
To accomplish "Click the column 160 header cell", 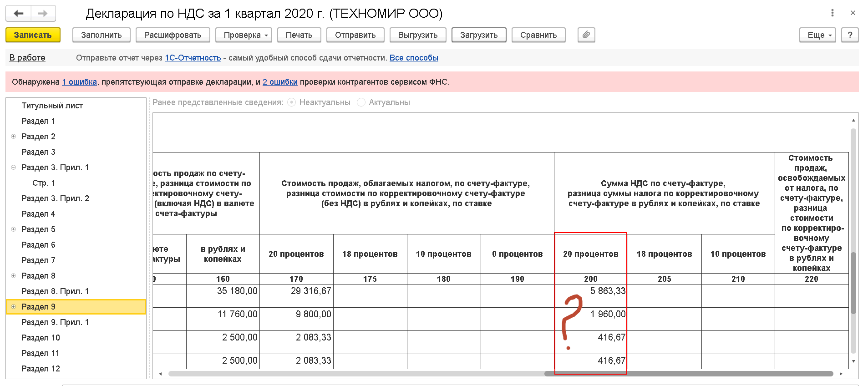I will point(223,279).
